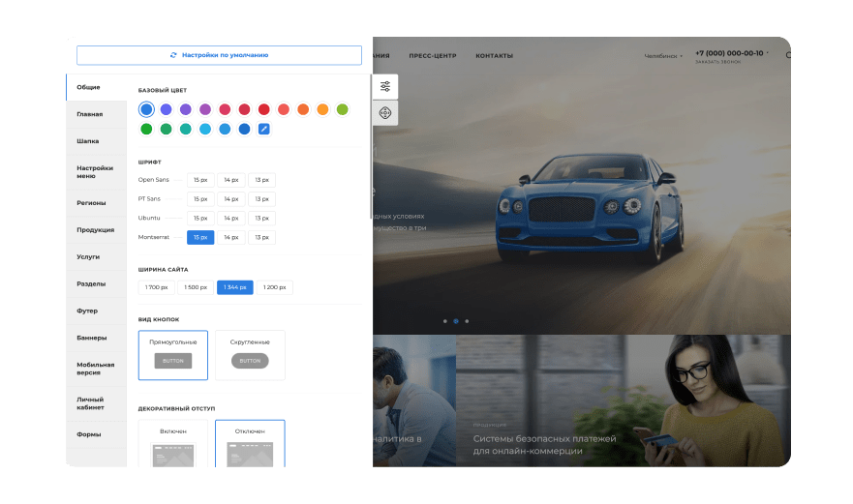Open the Разделы settings tab
This screenshot has width=853, height=504.
pos(96,284)
